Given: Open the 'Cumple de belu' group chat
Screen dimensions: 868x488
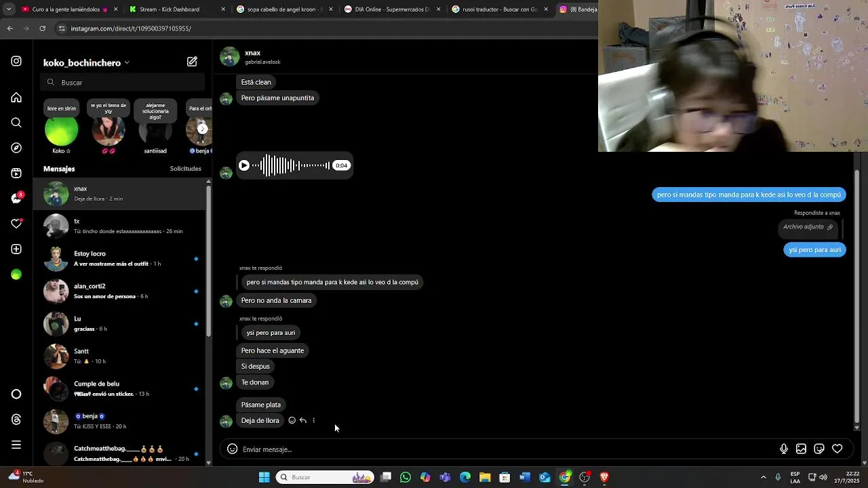Looking at the screenshot, I should [x=119, y=389].
